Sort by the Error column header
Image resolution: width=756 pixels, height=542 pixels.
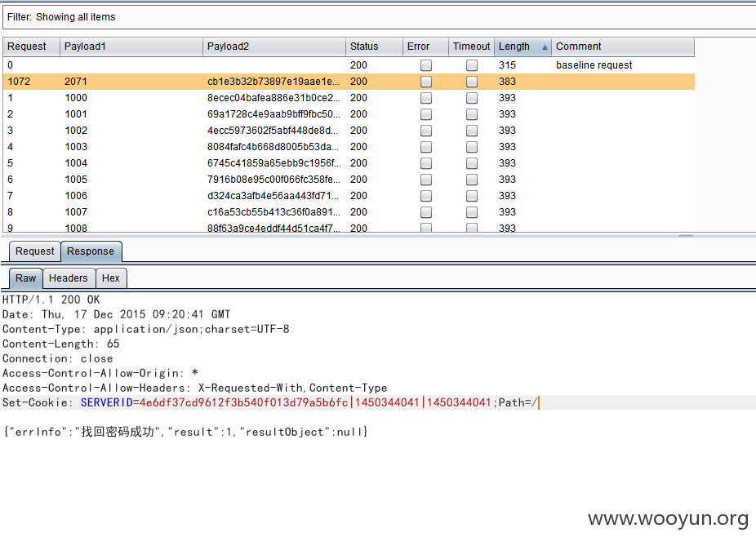[425, 47]
